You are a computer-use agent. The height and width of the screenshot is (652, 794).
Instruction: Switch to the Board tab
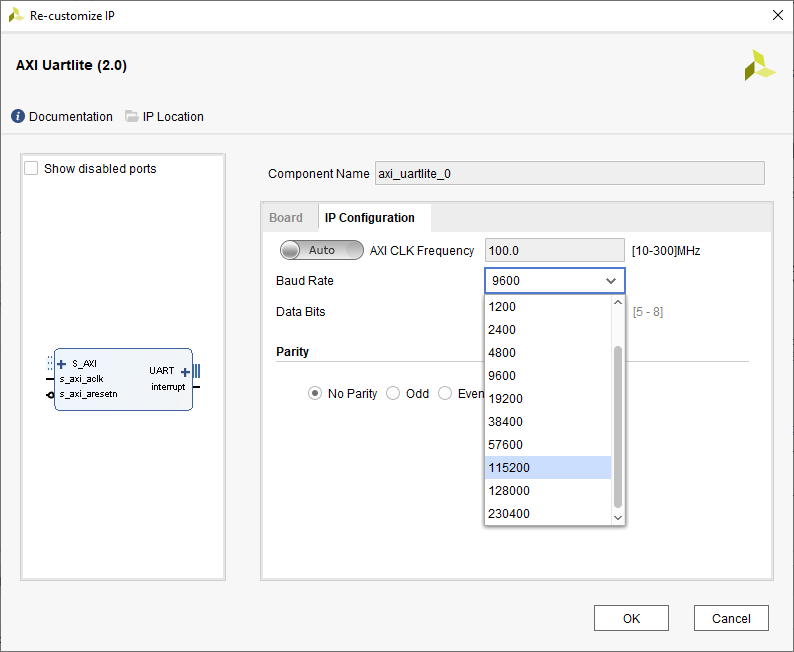pos(286,218)
